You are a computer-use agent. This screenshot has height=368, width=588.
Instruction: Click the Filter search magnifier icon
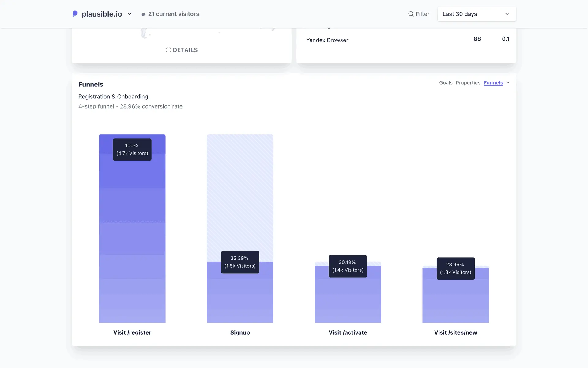pyautogui.click(x=411, y=14)
